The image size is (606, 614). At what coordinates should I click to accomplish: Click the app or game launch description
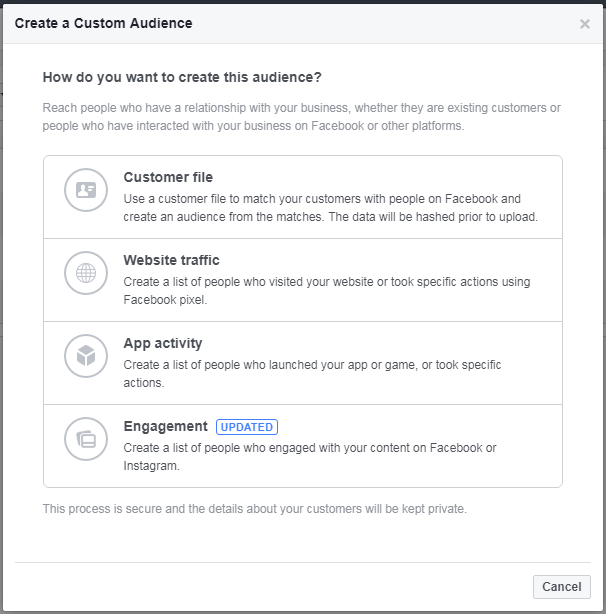(x=312, y=374)
